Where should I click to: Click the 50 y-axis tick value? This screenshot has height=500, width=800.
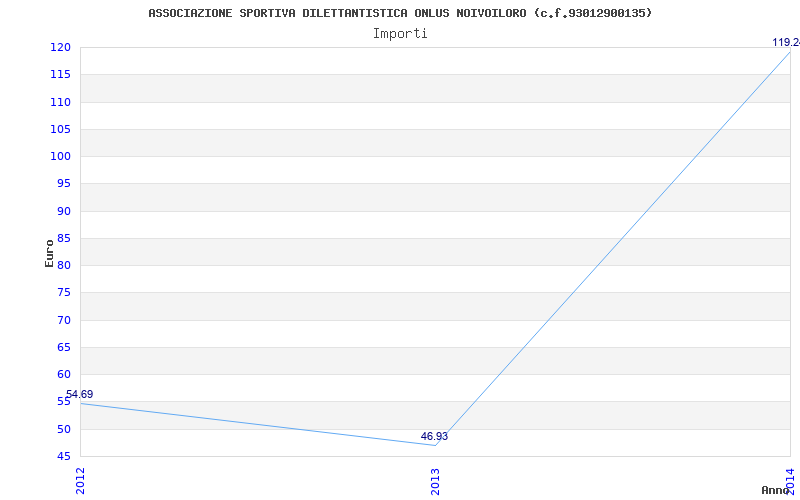coord(63,429)
